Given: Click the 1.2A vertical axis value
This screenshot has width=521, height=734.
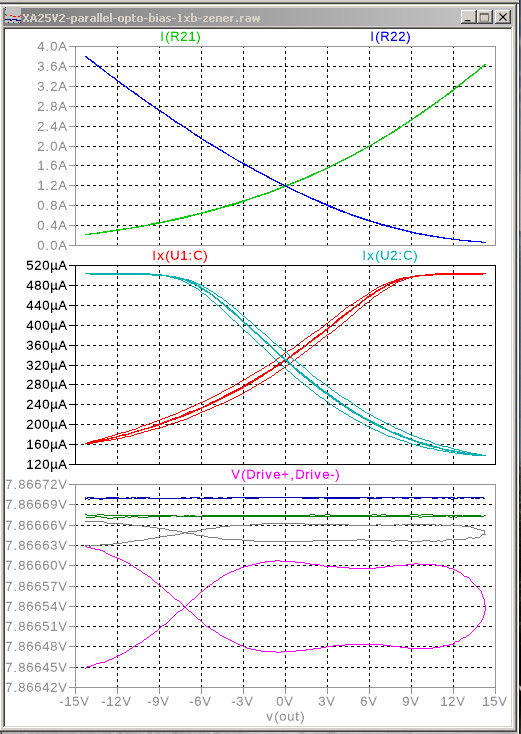Looking at the screenshot, I should pyautogui.click(x=52, y=186).
